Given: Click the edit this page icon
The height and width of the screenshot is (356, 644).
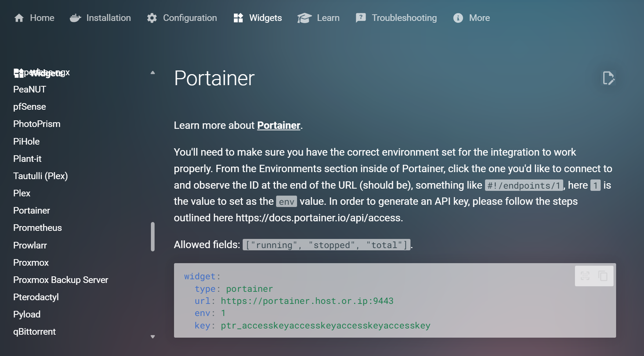Looking at the screenshot, I should coord(608,78).
